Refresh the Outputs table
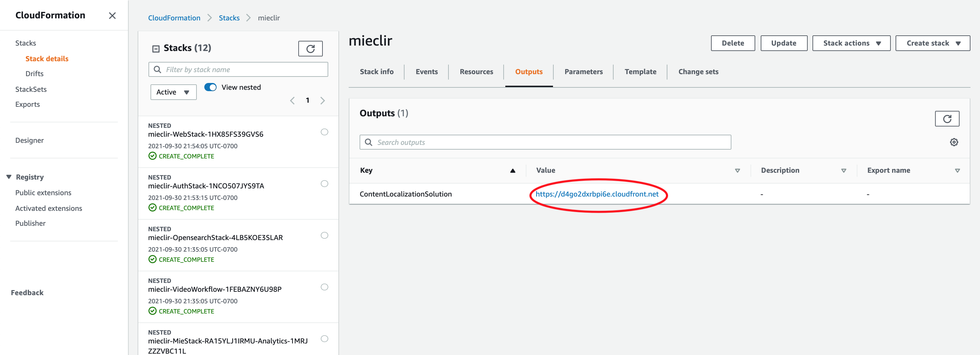The image size is (980, 355). click(x=947, y=119)
